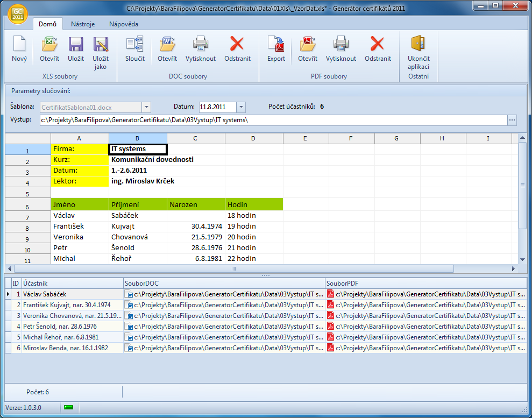
Task: Open an XLS file with Otevřít
Action: click(49, 49)
